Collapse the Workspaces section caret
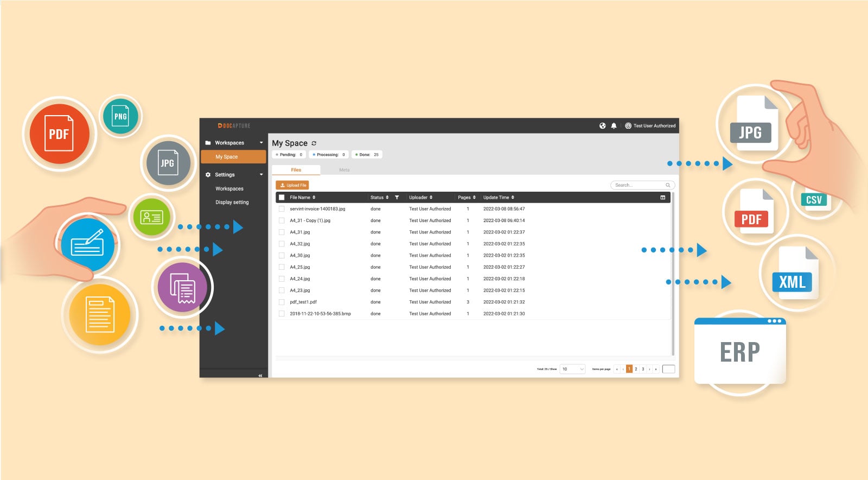 (261, 143)
